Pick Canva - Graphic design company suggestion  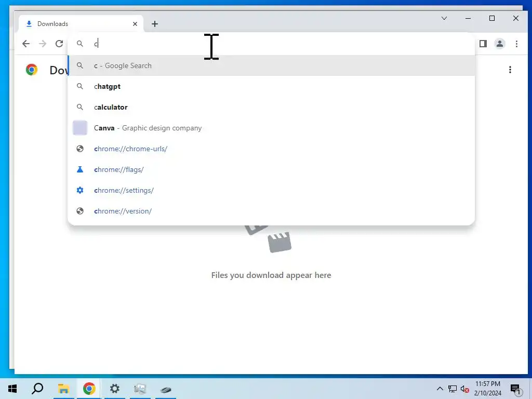[x=271, y=128]
